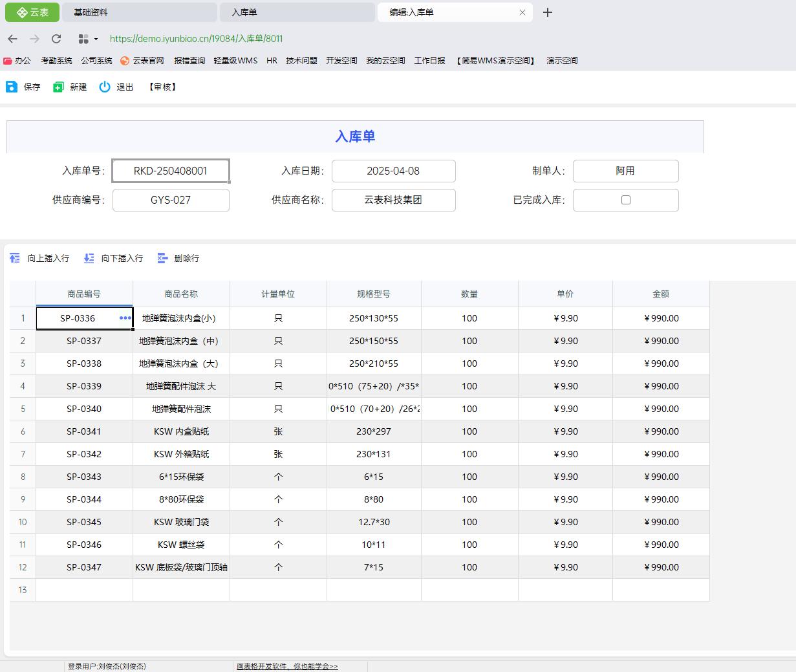Viewport: 796px width, 672px height.
Task: Click the insert row below icon
Action: pos(89,258)
